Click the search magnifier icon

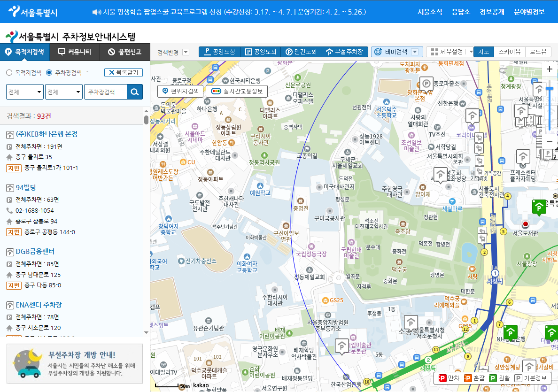[135, 92]
